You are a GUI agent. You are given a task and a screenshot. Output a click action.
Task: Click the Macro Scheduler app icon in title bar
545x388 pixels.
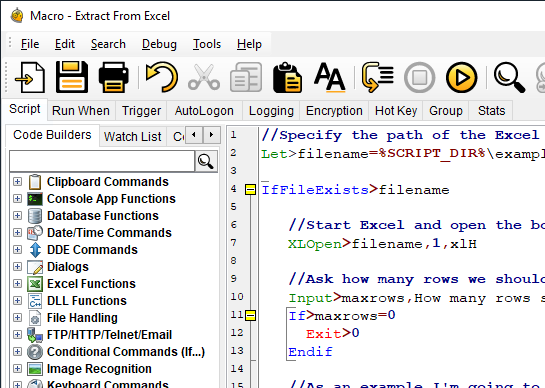[17, 16]
